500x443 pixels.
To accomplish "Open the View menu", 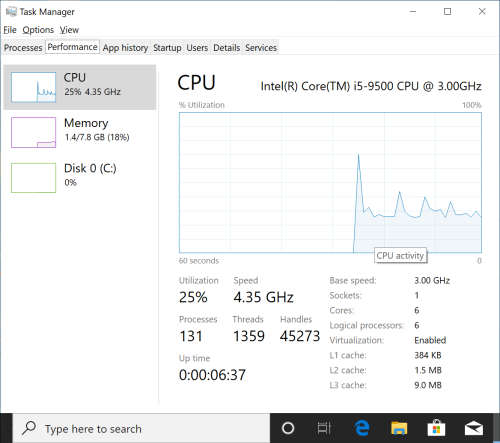I will click(69, 30).
